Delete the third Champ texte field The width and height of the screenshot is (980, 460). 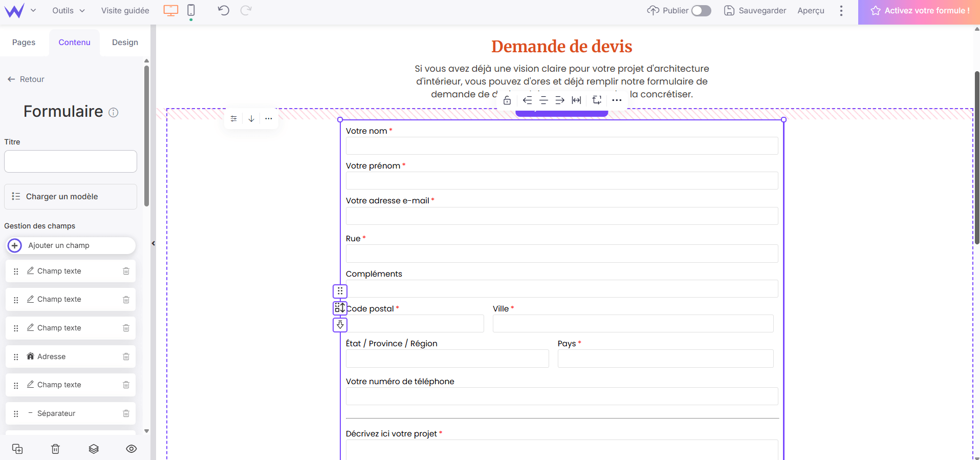tap(126, 328)
